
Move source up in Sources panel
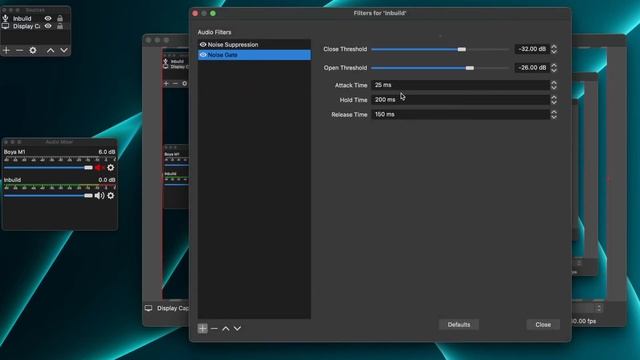click(x=50, y=50)
